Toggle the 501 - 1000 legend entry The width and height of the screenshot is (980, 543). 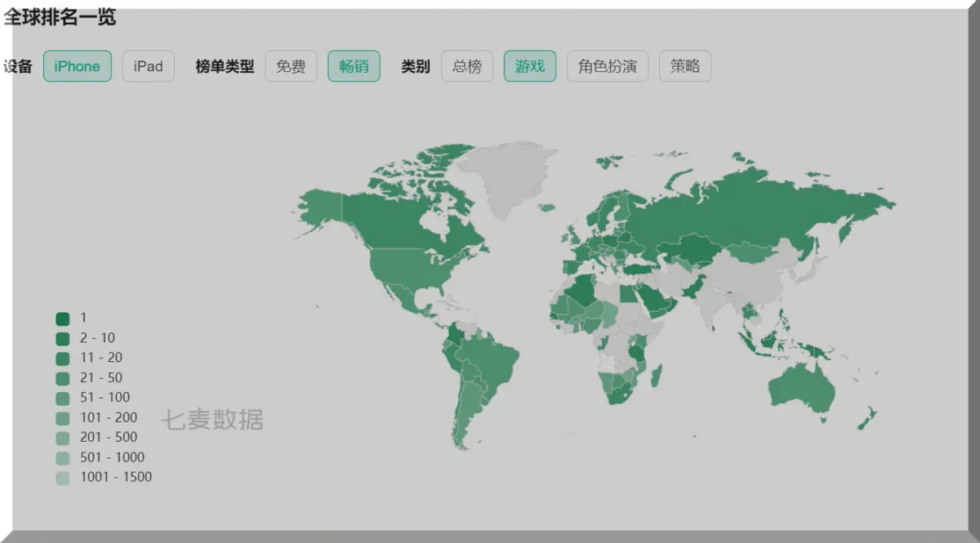pos(63,458)
